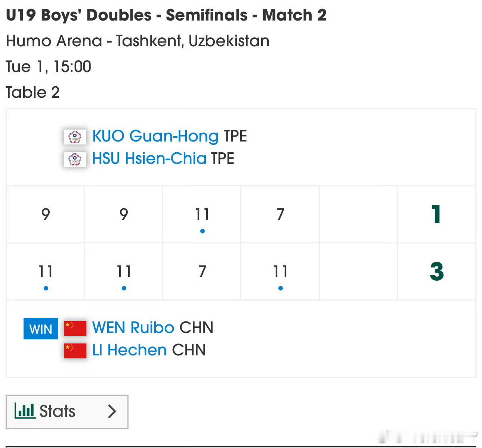Click the Stats button label
The width and height of the screenshot is (482, 448).
tap(57, 411)
